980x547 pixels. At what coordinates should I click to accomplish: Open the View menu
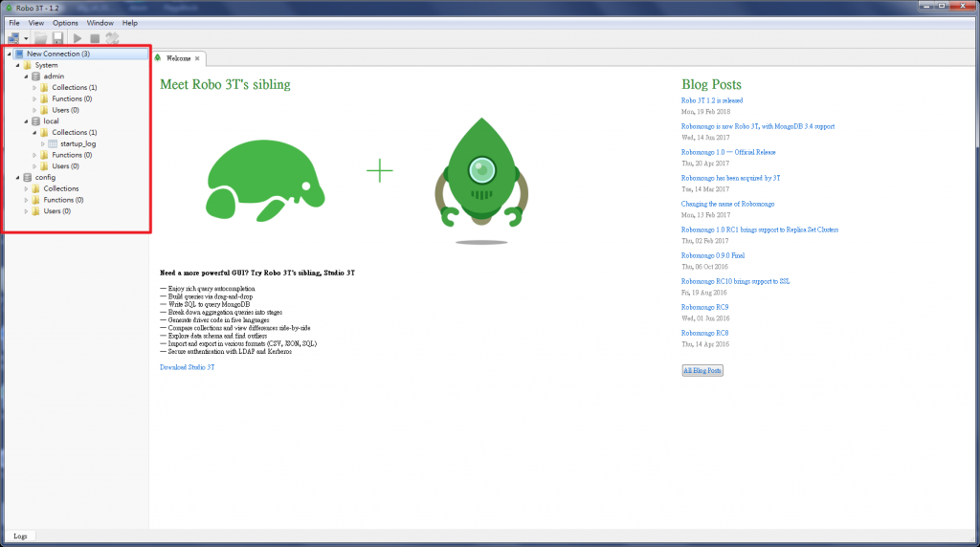click(x=36, y=23)
